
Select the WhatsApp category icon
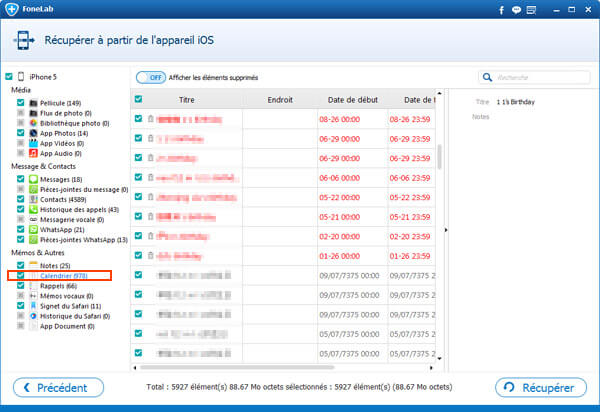tap(33, 230)
